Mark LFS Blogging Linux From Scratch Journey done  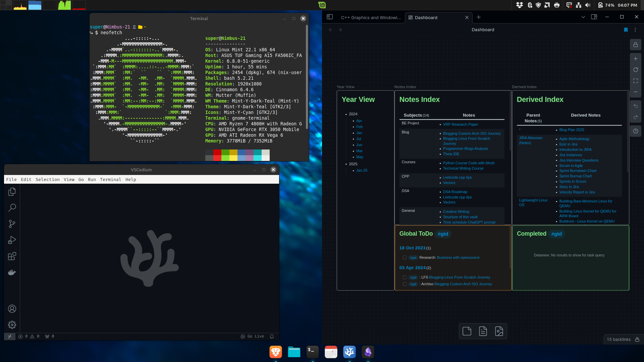(x=405, y=277)
